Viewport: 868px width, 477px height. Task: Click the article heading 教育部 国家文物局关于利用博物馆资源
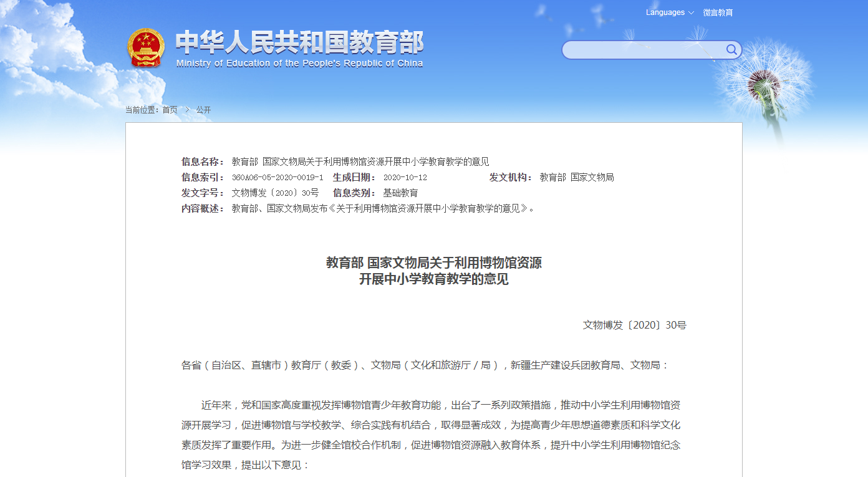click(x=433, y=263)
